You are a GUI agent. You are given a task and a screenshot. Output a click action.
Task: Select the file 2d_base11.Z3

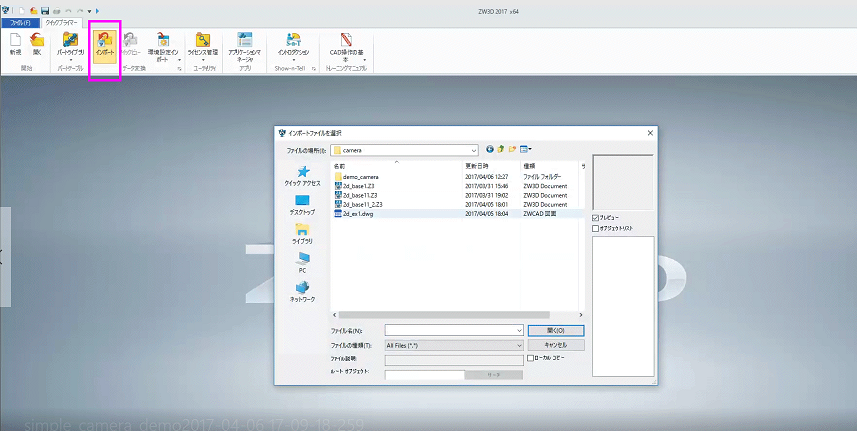point(359,195)
